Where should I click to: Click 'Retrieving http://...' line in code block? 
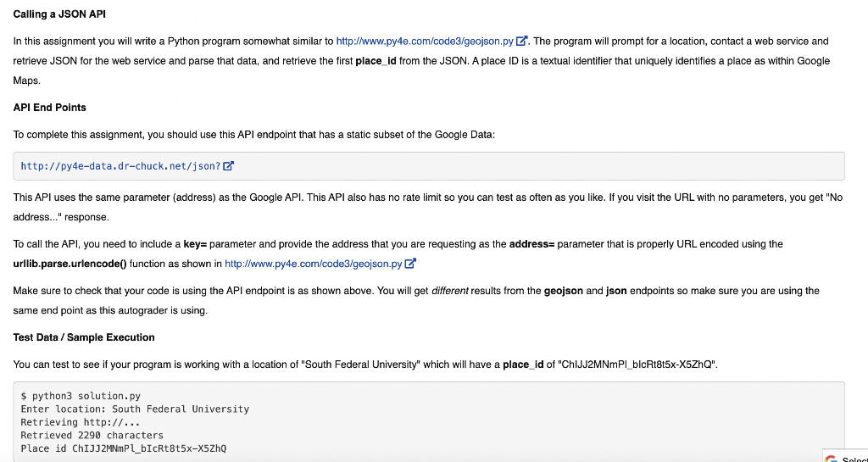81,422
